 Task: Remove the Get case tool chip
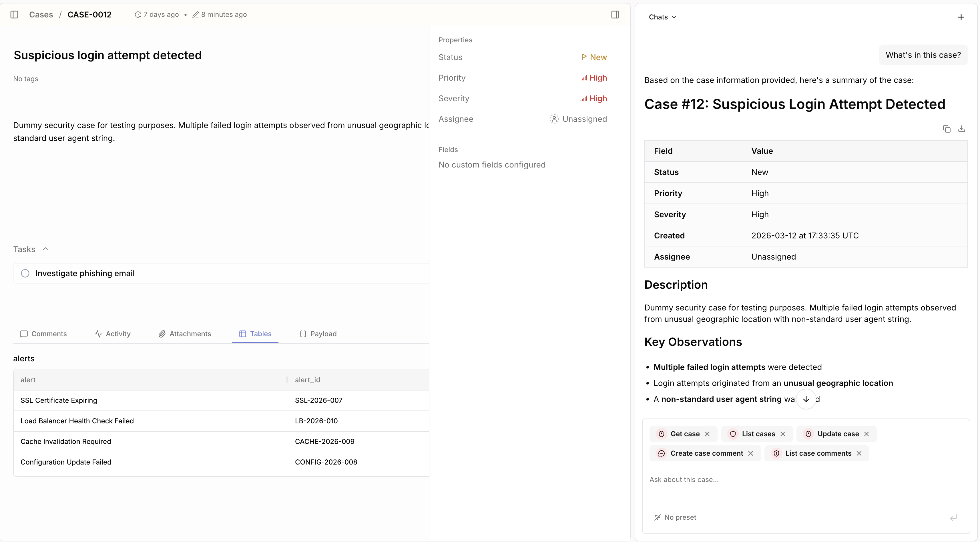707,434
